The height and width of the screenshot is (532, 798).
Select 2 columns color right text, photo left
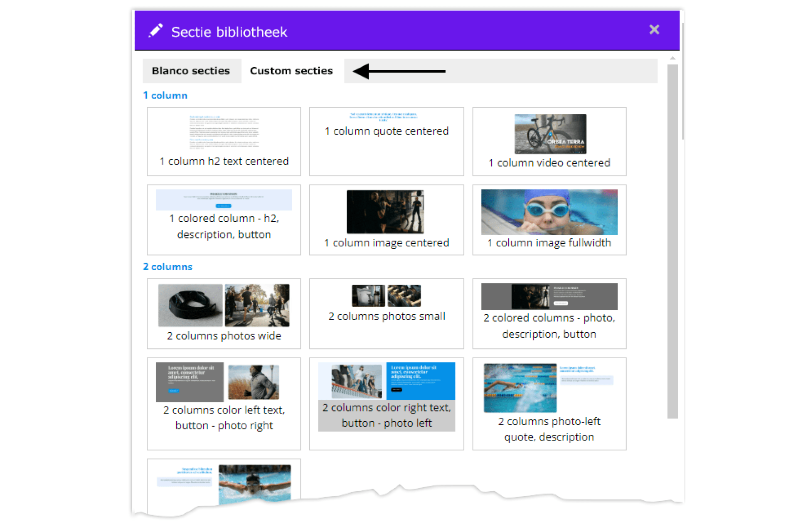(x=387, y=404)
